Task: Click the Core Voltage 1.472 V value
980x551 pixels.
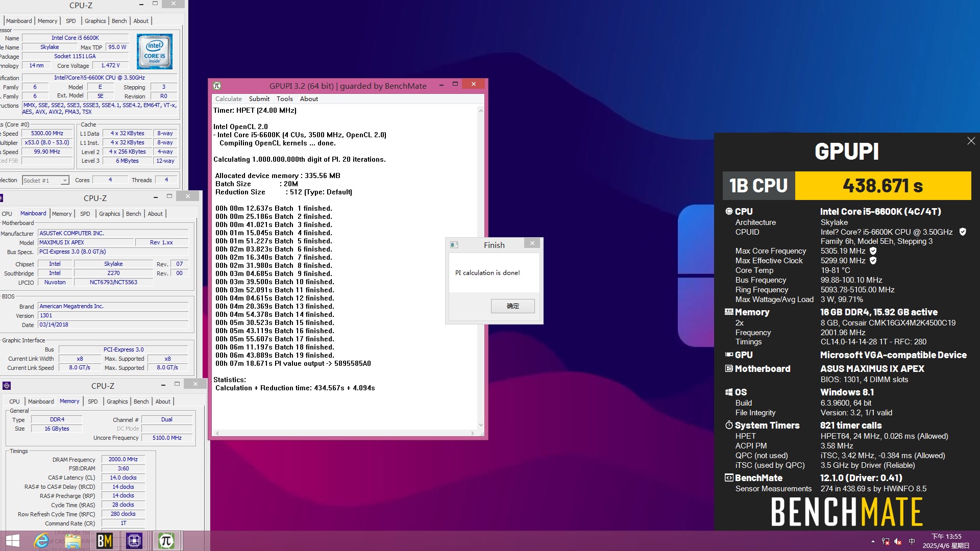Action: click(110, 65)
